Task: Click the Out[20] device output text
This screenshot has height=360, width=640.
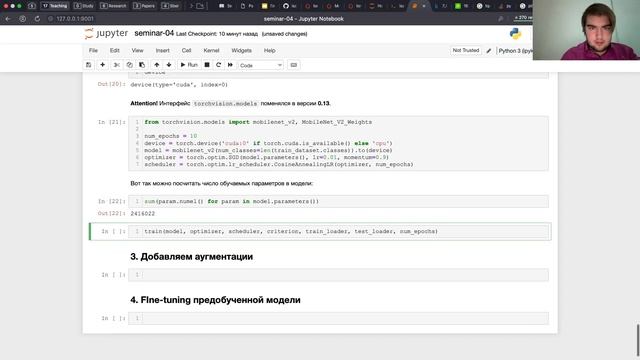Action: point(179,85)
